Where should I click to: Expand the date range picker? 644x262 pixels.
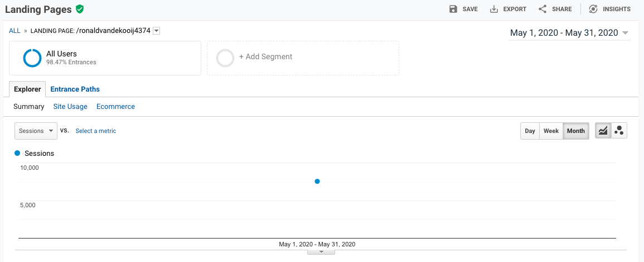coord(569,33)
